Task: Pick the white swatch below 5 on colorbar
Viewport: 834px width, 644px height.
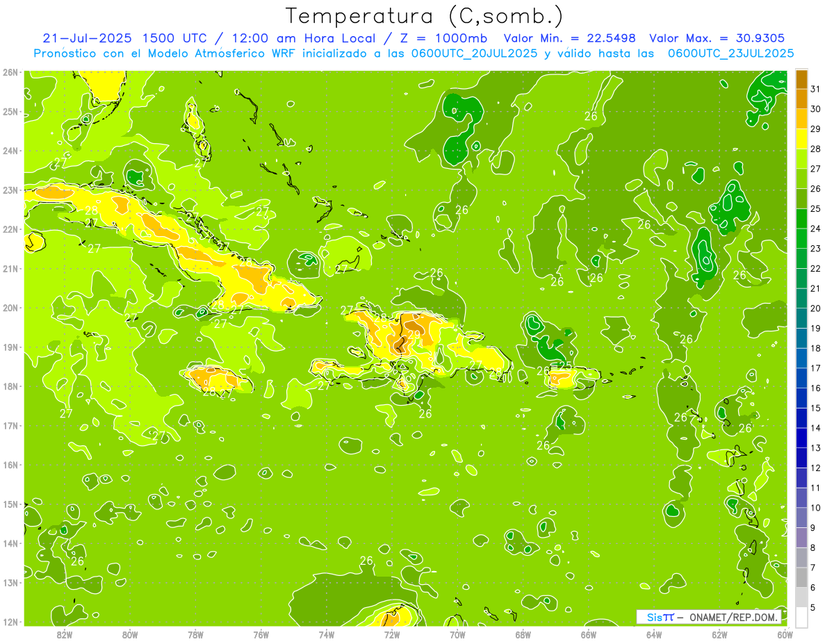Action: pyautogui.click(x=801, y=617)
